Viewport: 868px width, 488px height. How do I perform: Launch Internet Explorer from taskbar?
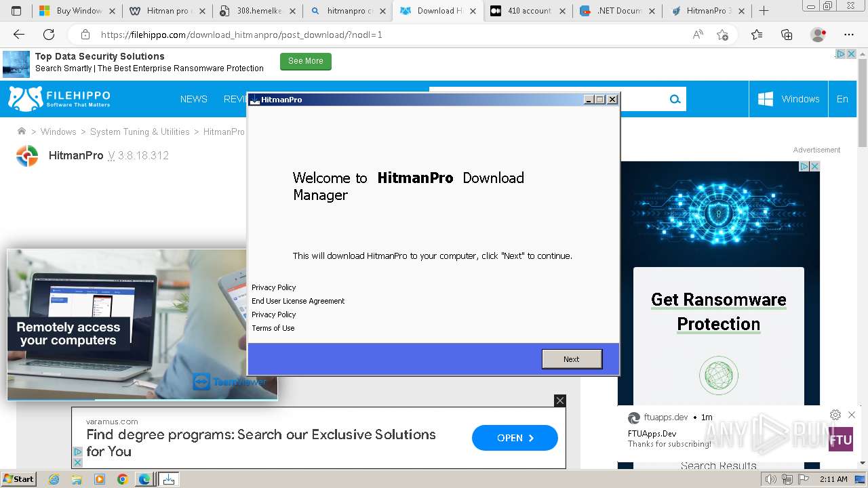pos(54,479)
